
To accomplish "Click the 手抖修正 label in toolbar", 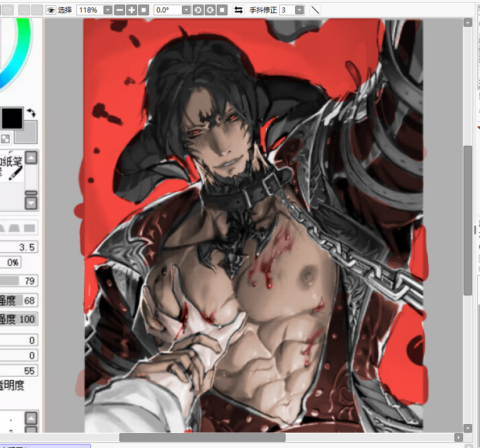I will (263, 10).
